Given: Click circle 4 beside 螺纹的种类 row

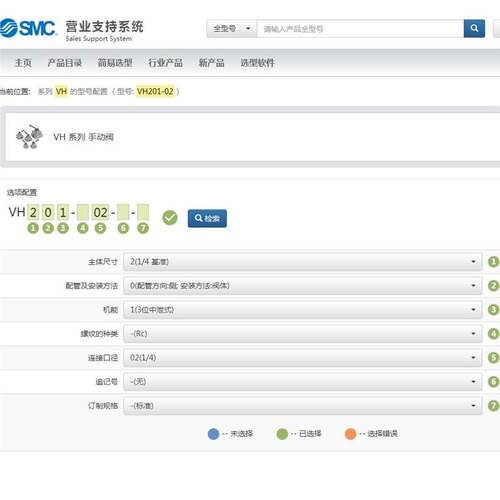Looking at the screenshot, I should click(494, 334).
